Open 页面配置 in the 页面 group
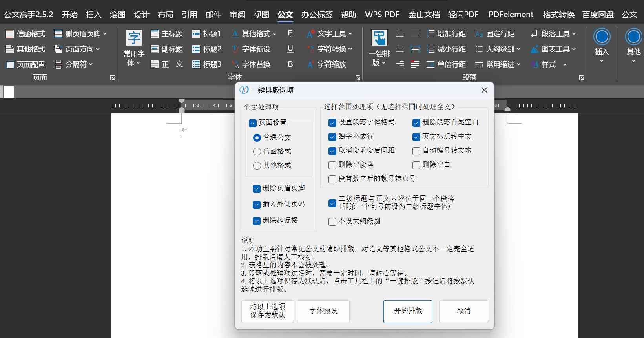The image size is (644, 338). point(26,64)
